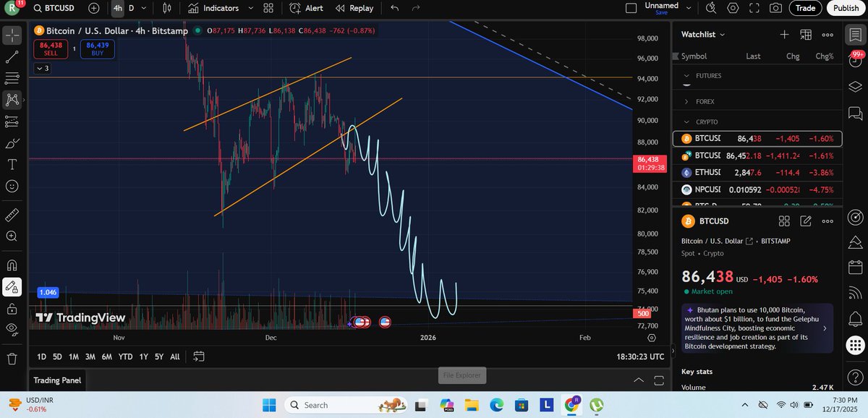Open the watchlist three-dot menu
Image resolution: width=868 pixels, height=418 pixels.
827,34
